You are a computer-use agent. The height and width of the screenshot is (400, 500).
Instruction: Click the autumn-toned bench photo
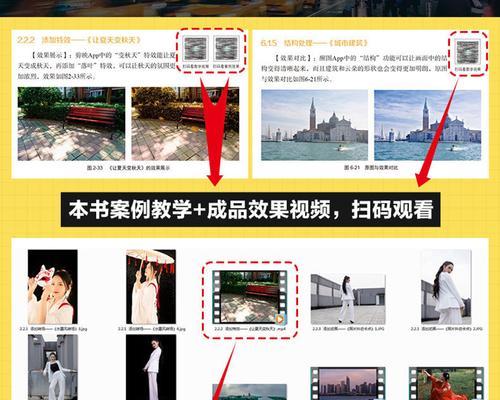(185, 124)
